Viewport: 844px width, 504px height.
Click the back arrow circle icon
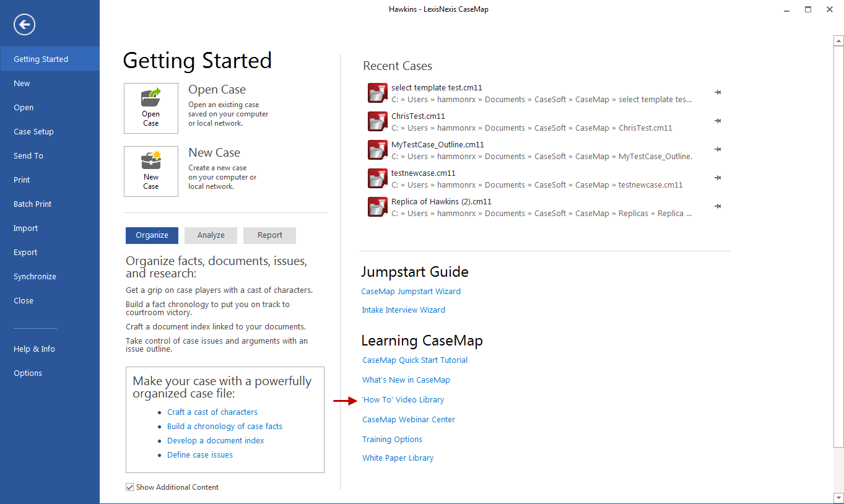pyautogui.click(x=25, y=25)
